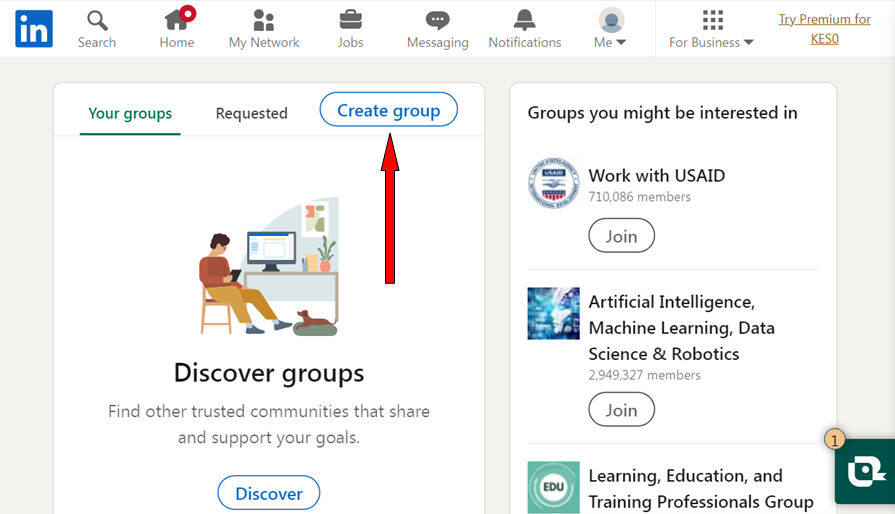
Task: Click the For Business grid icon
Action: [x=713, y=21]
